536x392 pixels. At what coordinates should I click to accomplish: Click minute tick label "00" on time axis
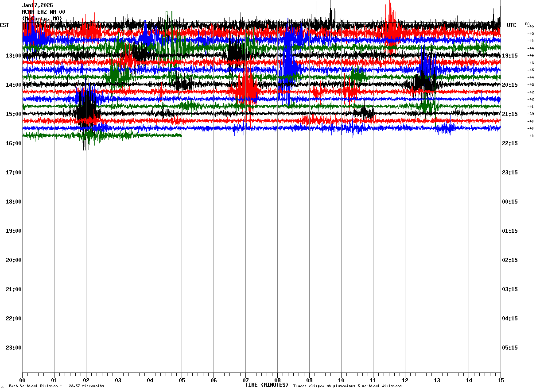[x=22, y=380]
